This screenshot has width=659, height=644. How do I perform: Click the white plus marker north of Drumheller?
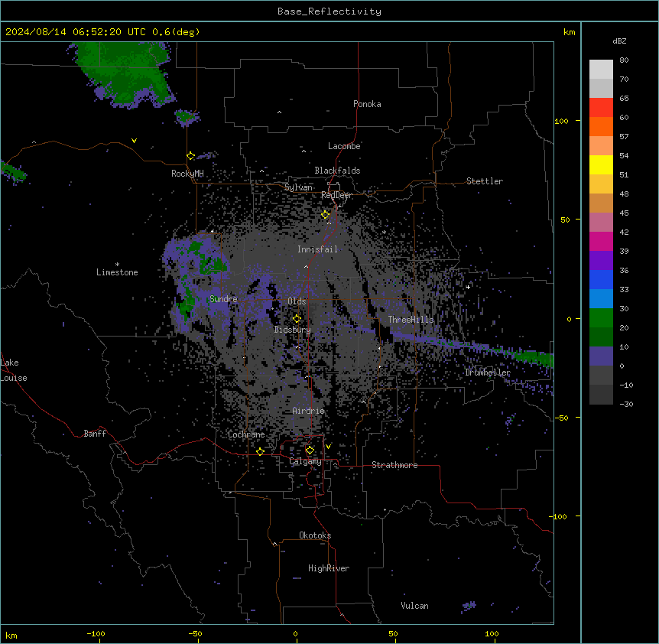tap(468, 287)
